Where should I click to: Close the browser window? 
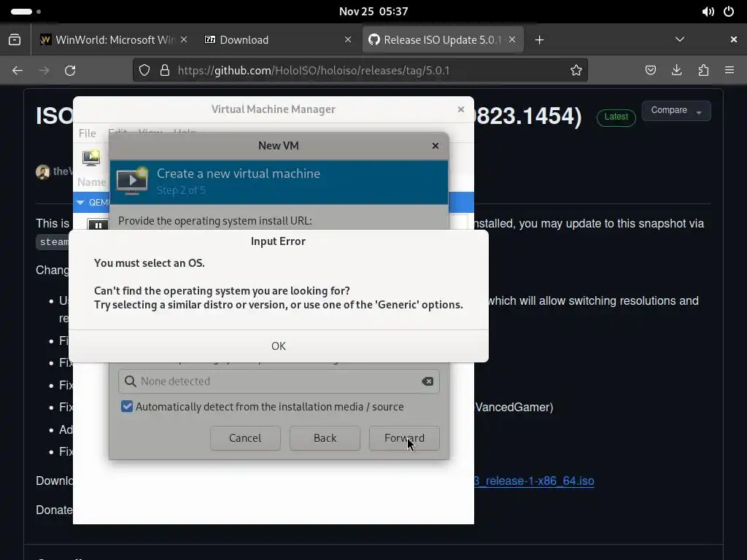pos(734,39)
